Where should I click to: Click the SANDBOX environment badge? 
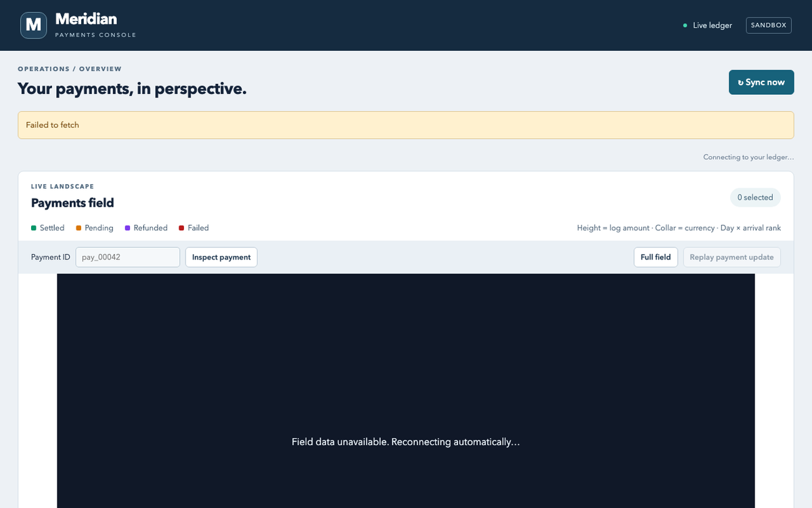769,25
